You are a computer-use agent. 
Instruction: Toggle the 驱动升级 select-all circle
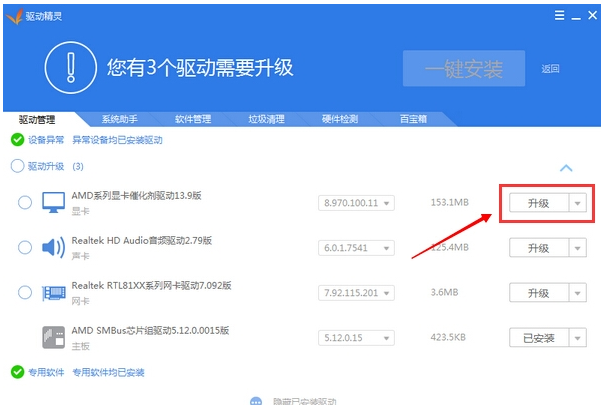coord(17,166)
